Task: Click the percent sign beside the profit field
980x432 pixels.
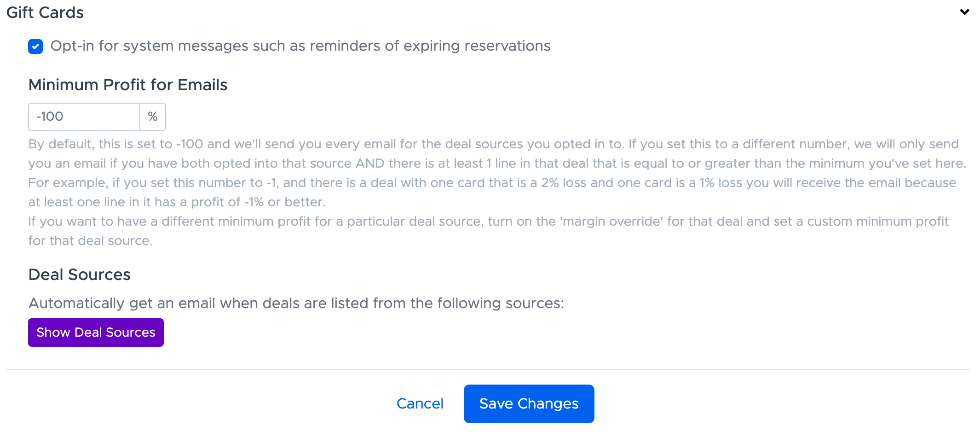Action: (153, 117)
